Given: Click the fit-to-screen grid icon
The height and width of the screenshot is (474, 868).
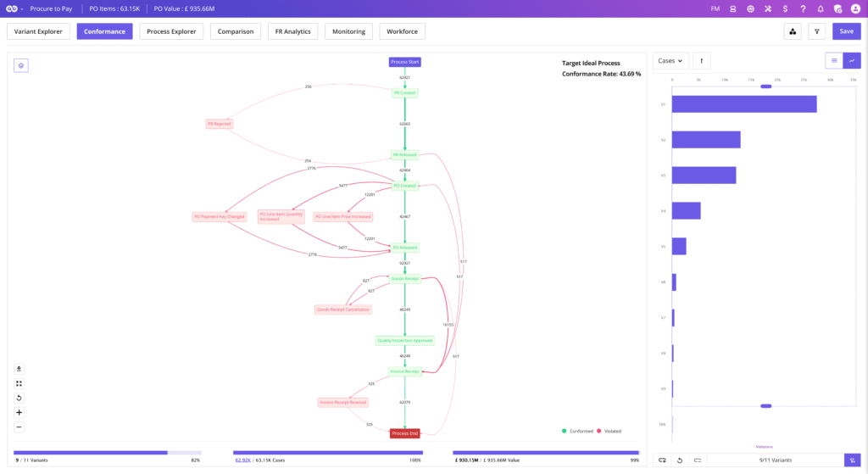Looking at the screenshot, I should pos(19,383).
